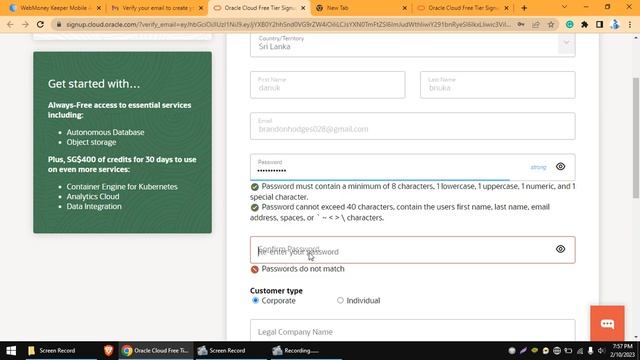Select the Individual customer type
The width and height of the screenshot is (640, 360).
tap(340, 300)
